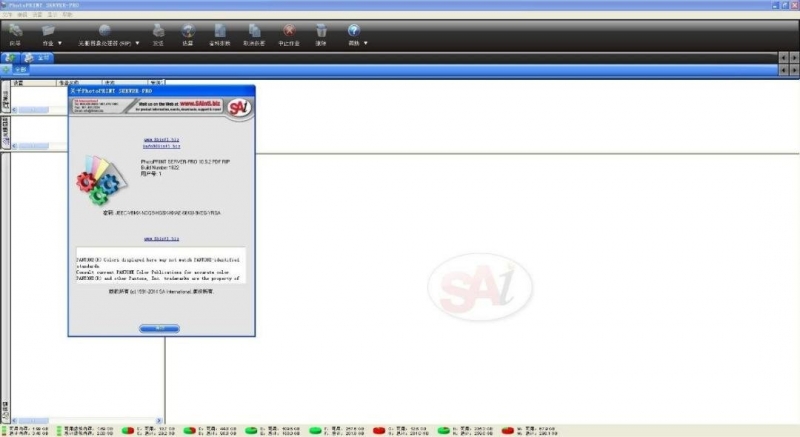Click the stacked pages toolbar icon

click(254, 31)
